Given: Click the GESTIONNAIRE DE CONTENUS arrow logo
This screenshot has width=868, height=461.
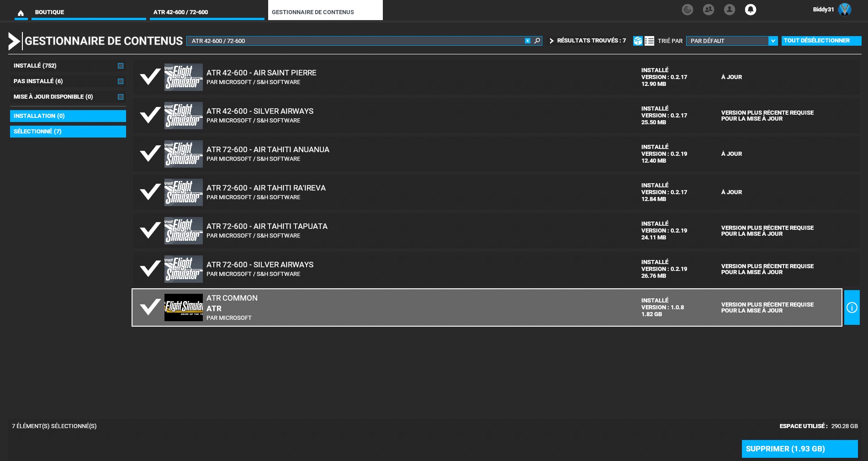Looking at the screenshot, I should [x=14, y=41].
